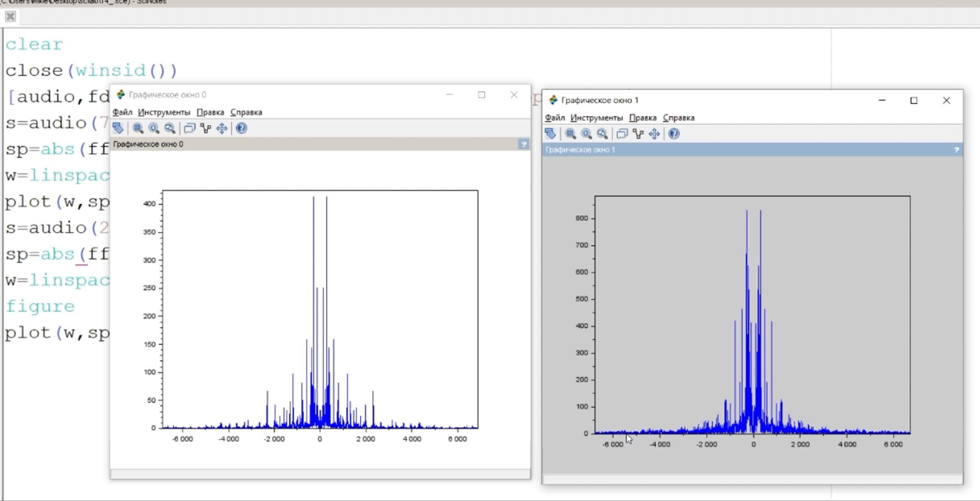
Task: Click question mark on window 1 dock bar
Action: (x=956, y=150)
